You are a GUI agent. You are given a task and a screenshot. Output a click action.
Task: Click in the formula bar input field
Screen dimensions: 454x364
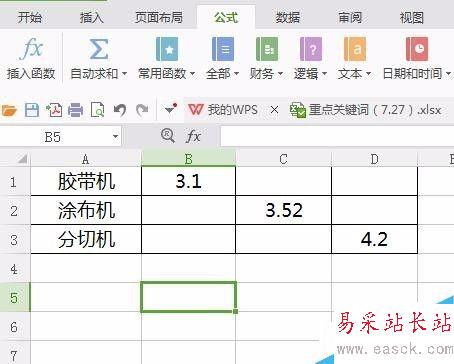point(337,136)
